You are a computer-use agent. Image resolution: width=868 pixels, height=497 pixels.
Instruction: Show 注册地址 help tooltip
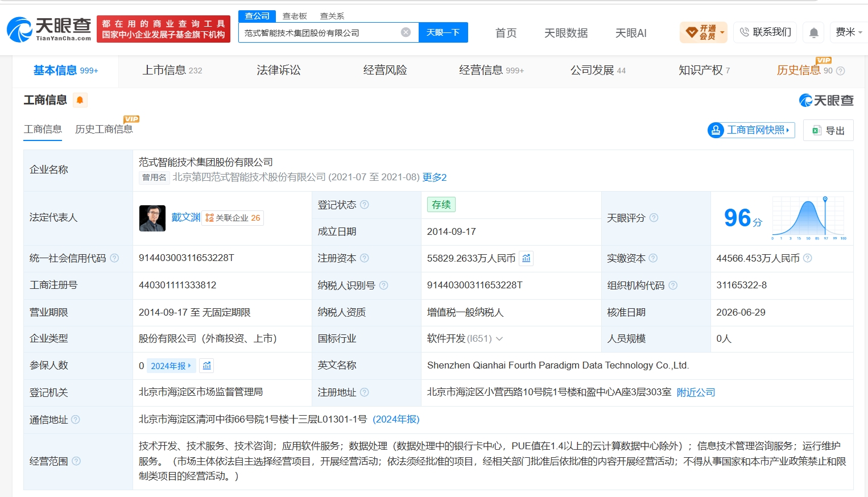pos(365,392)
